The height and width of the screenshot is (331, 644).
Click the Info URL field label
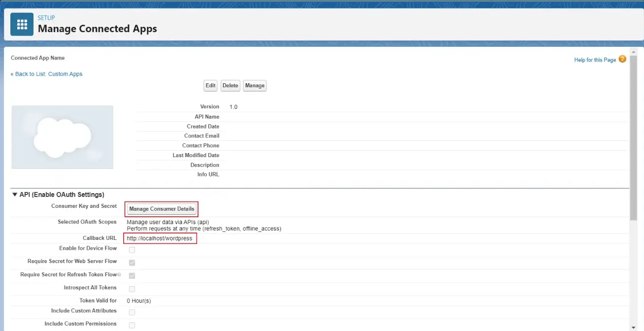[x=208, y=174]
